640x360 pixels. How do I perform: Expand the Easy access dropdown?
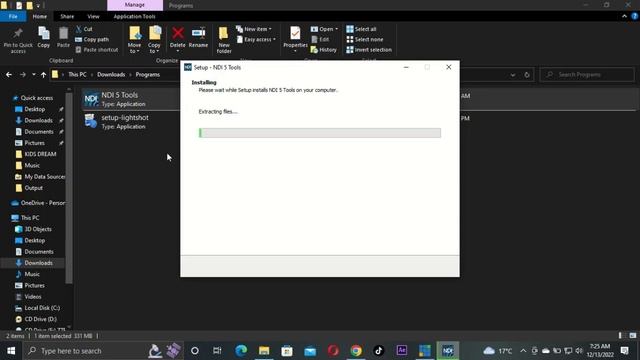pos(256,39)
